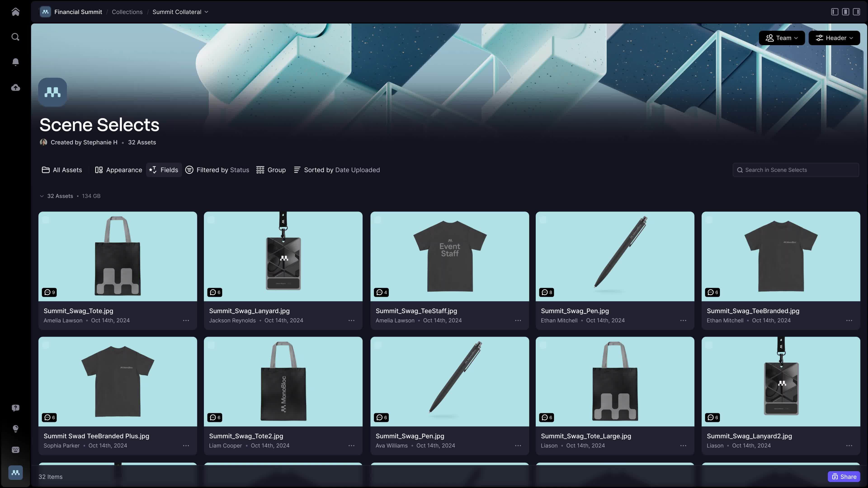This screenshot has height=488, width=868.
Task: Click the Home icon in sidebar
Action: pos(16,12)
